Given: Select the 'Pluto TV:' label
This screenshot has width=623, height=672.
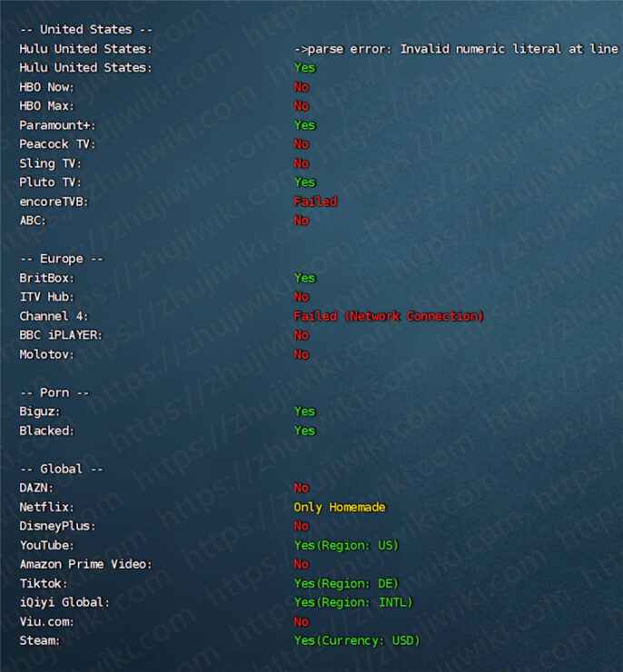Looking at the screenshot, I should [50, 183].
